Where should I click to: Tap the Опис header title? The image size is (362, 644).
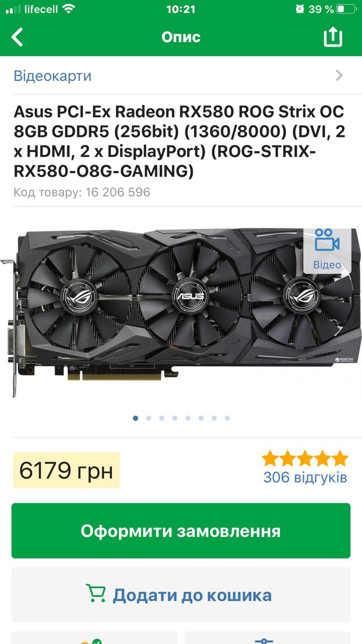coord(181,37)
